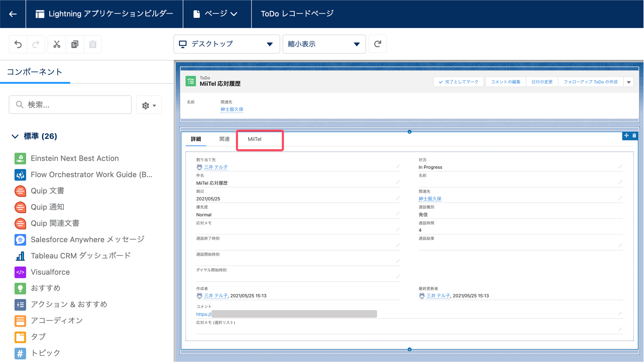Image resolution: width=644 pixels, height=362 pixels.
Task: Switch to the MiiTel tab
Action: pyautogui.click(x=254, y=139)
